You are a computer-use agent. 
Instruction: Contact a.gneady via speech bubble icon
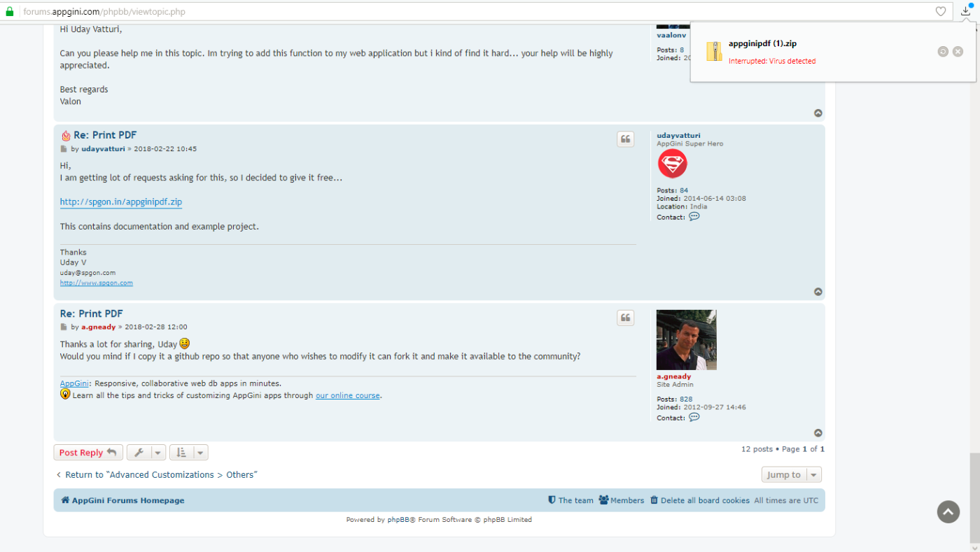point(694,418)
